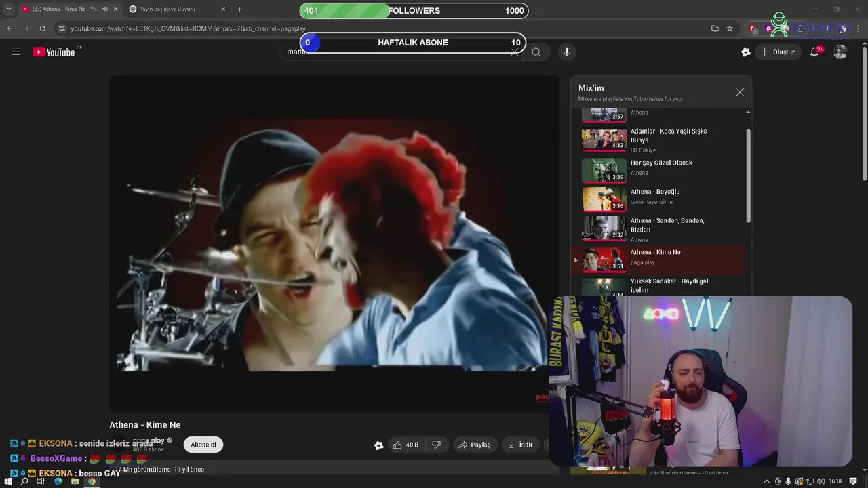Viewport: 868px width, 488px height.
Task: Open the Beyoğlu video thumbnail 3:16
Action: [x=604, y=199]
